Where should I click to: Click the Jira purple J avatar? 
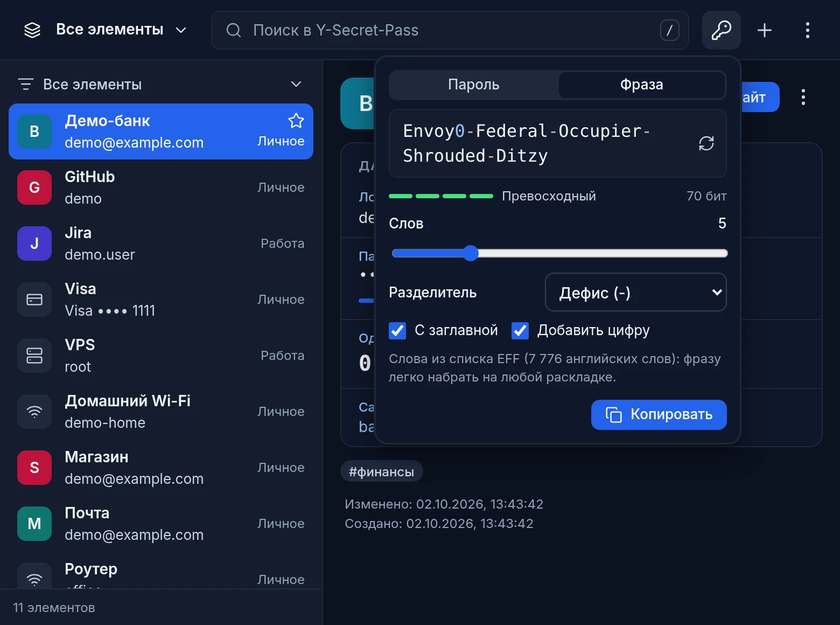click(x=34, y=244)
